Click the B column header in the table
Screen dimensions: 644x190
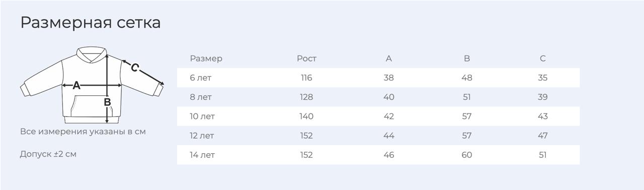pos(467,58)
